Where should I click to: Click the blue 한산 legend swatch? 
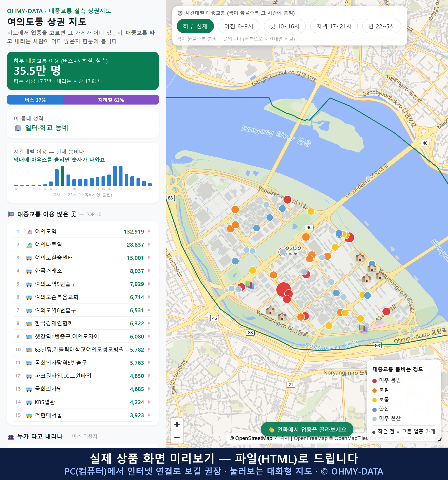[374, 410]
